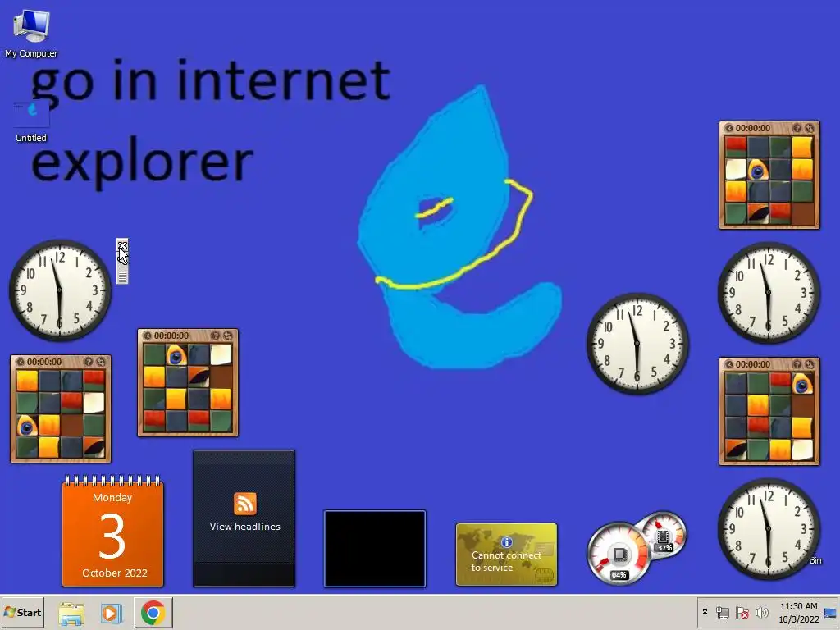Expand the hidden tray icons arrow
This screenshot has height=630, width=840.
pyautogui.click(x=705, y=612)
